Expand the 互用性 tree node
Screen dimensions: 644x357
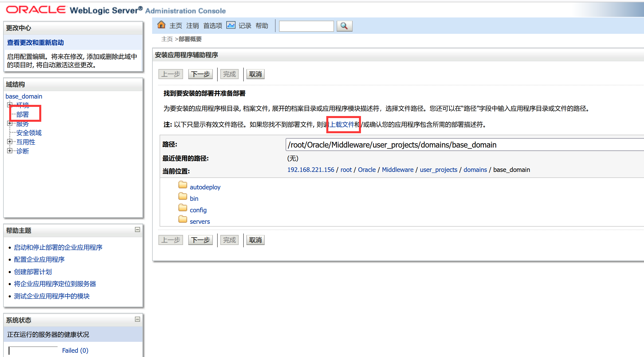point(10,142)
